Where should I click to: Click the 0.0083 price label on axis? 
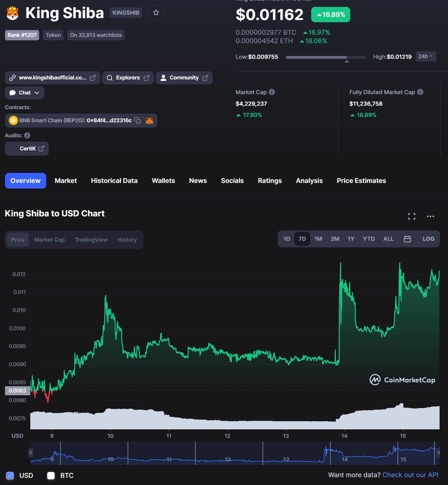(17, 391)
